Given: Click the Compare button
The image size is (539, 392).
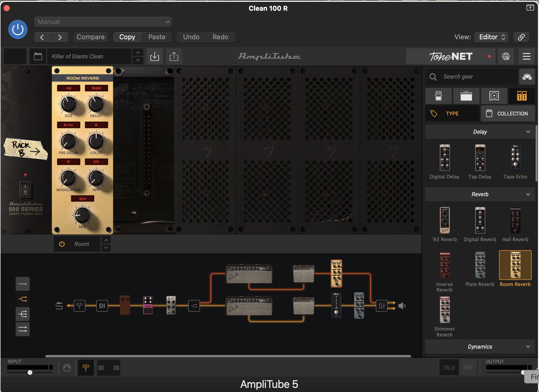Looking at the screenshot, I should coord(91,37).
